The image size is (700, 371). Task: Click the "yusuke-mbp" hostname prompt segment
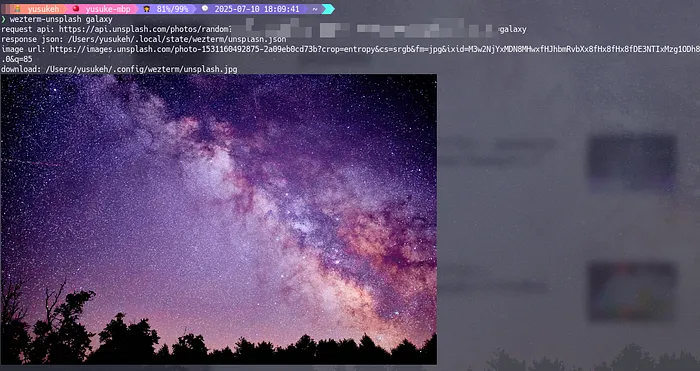click(108, 9)
